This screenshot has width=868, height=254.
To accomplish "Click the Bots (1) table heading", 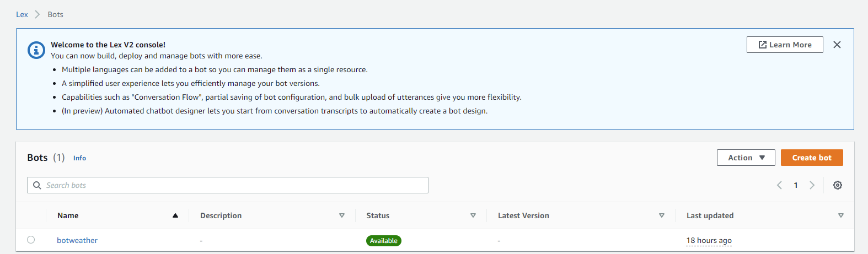I will coord(46,158).
